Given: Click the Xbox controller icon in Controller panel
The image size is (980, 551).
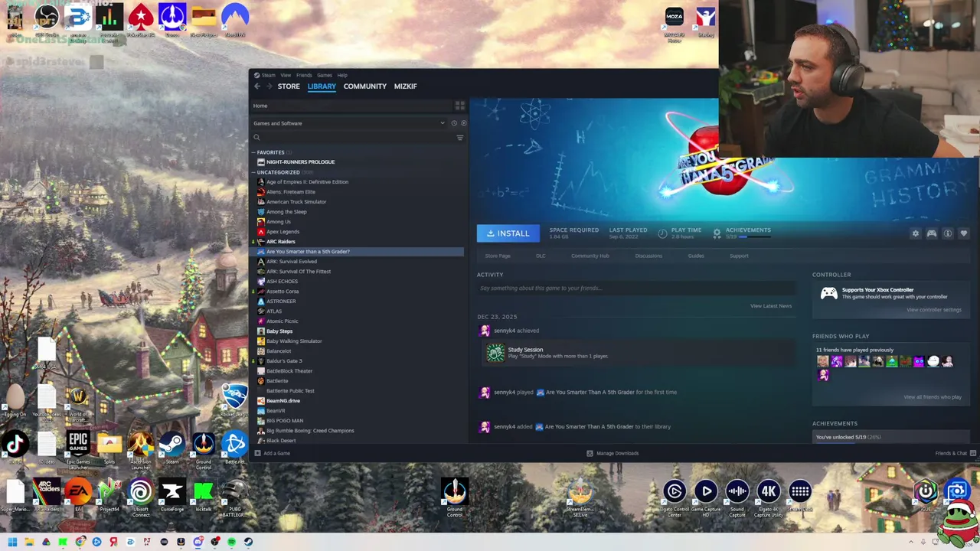Looking at the screenshot, I should tap(828, 293).
